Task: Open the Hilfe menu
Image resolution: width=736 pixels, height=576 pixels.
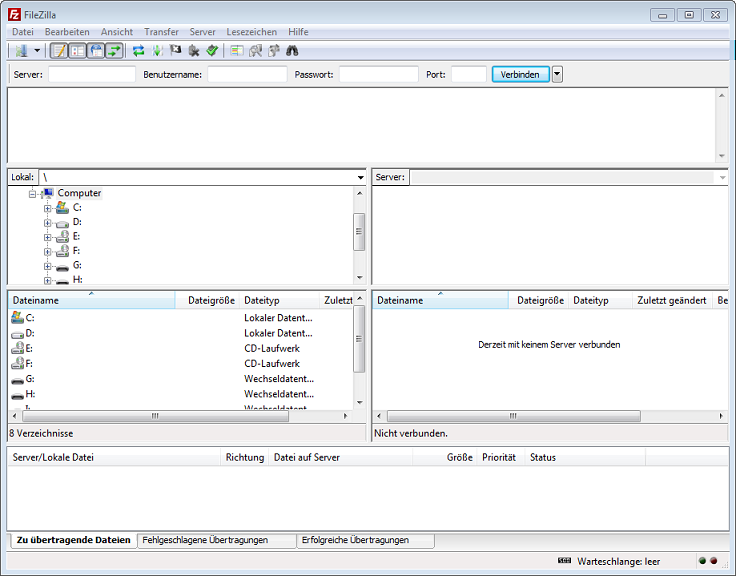Action: click(x=298, y=32)
